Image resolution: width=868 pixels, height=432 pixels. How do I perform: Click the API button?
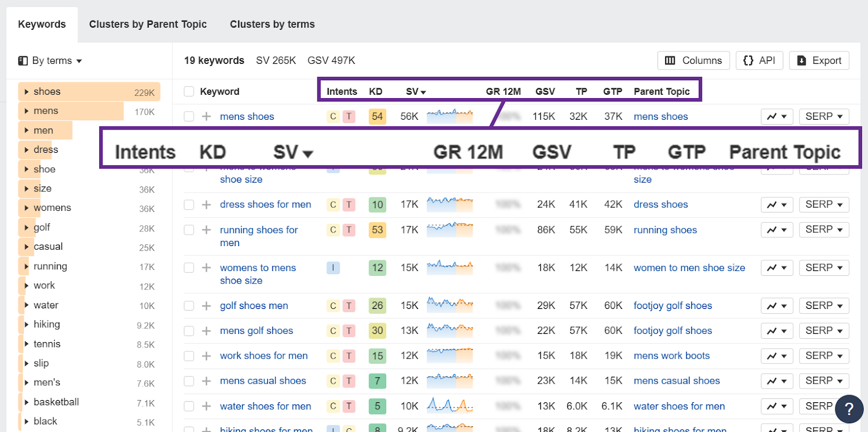click(759, 61)
